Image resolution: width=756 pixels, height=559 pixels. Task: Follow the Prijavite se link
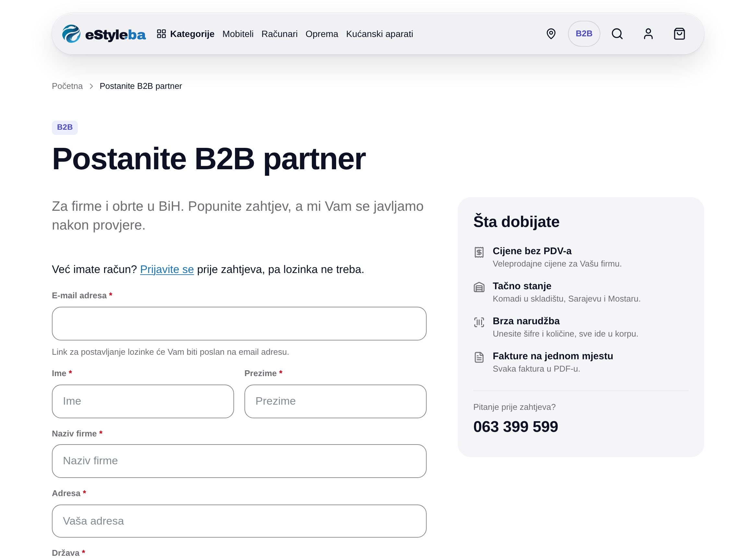(x=167, y=269)
